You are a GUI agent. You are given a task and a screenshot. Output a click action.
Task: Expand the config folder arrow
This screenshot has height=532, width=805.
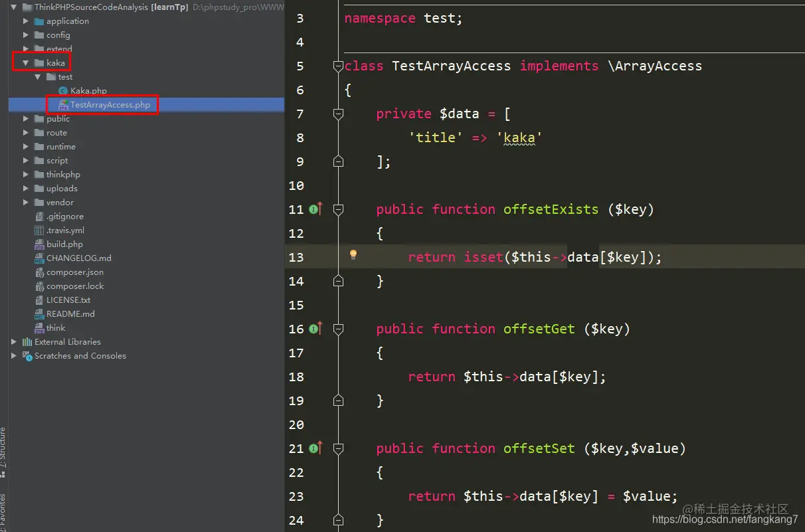coord(26,35)
